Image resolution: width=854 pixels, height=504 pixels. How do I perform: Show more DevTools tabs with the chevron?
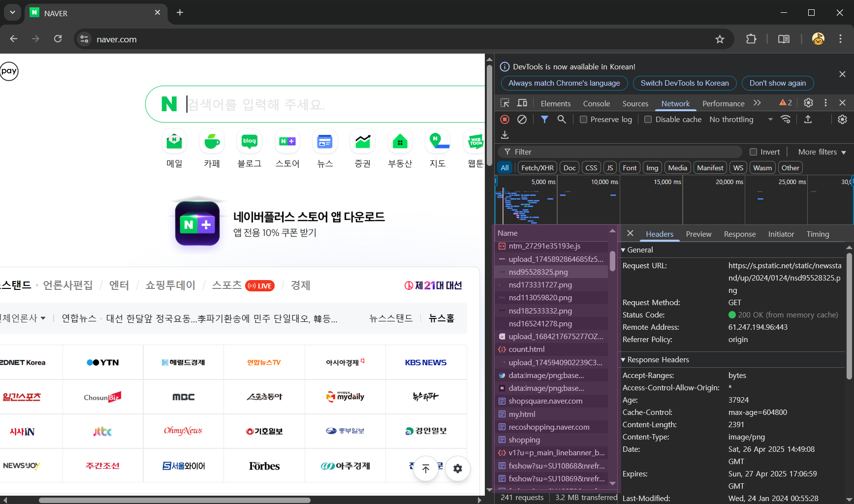coord(757,103)
